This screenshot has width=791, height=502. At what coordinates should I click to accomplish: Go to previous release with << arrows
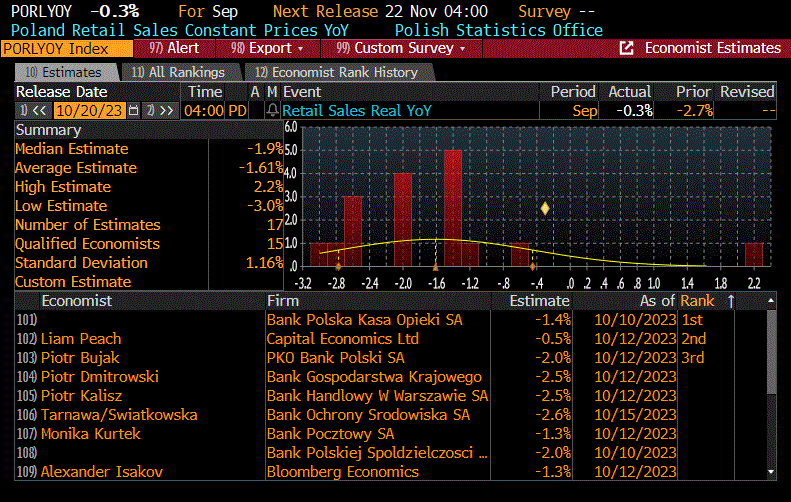[34, 110]
